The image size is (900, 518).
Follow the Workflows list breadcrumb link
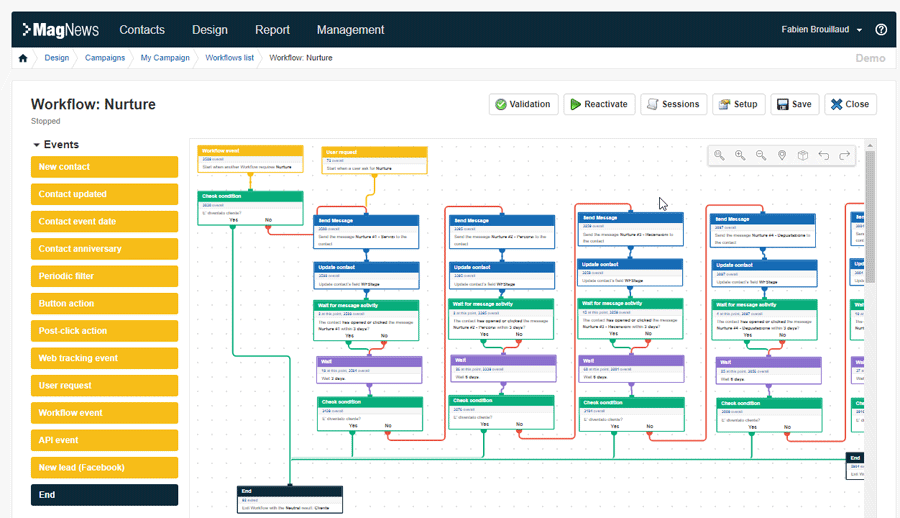[x=229, y=58]
